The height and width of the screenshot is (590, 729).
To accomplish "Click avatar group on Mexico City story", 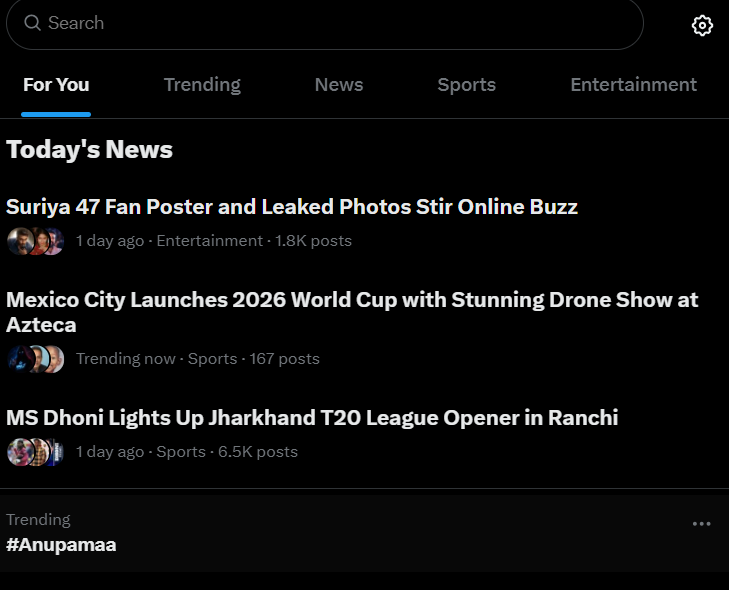I will tap(35, 359).
